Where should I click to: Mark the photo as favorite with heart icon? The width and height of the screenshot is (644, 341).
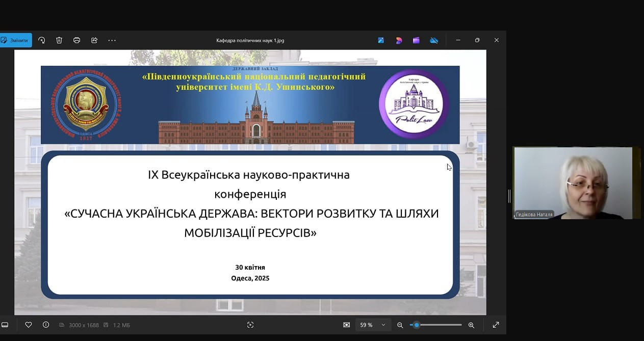29,325
